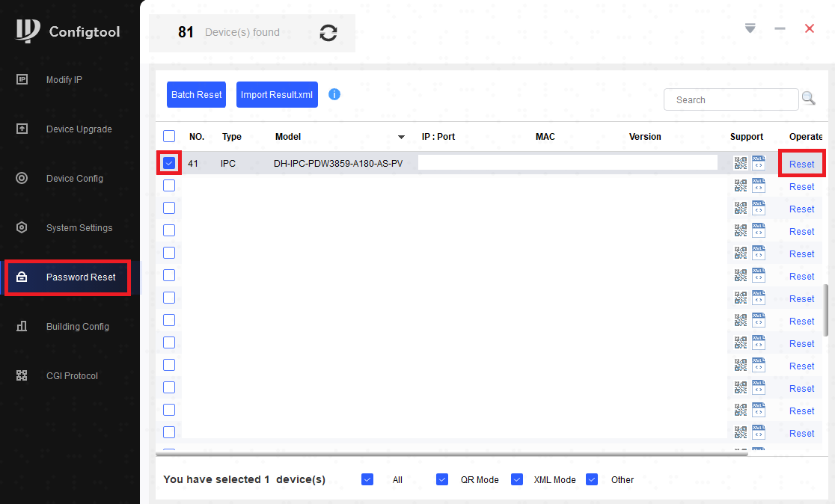Click the 'You have selected 1 device(s)' text
This screenshot has width=835, height=504.
click(244, 479)
